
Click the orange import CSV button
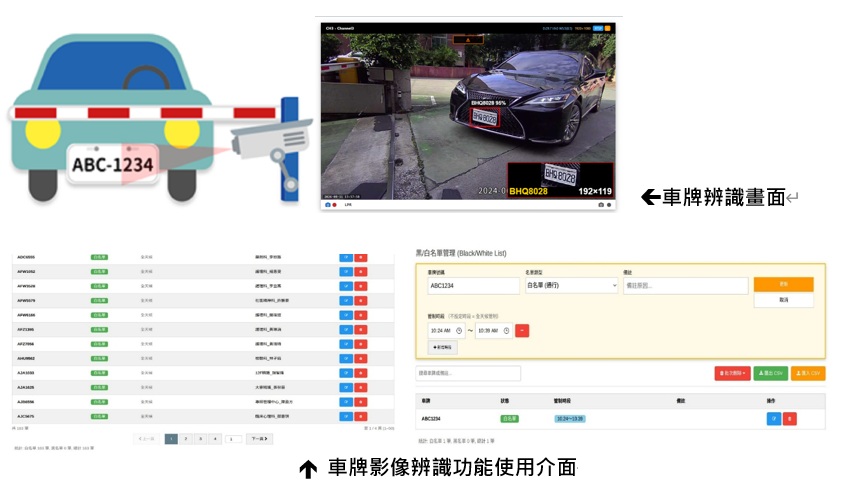[x=808, y=373]
